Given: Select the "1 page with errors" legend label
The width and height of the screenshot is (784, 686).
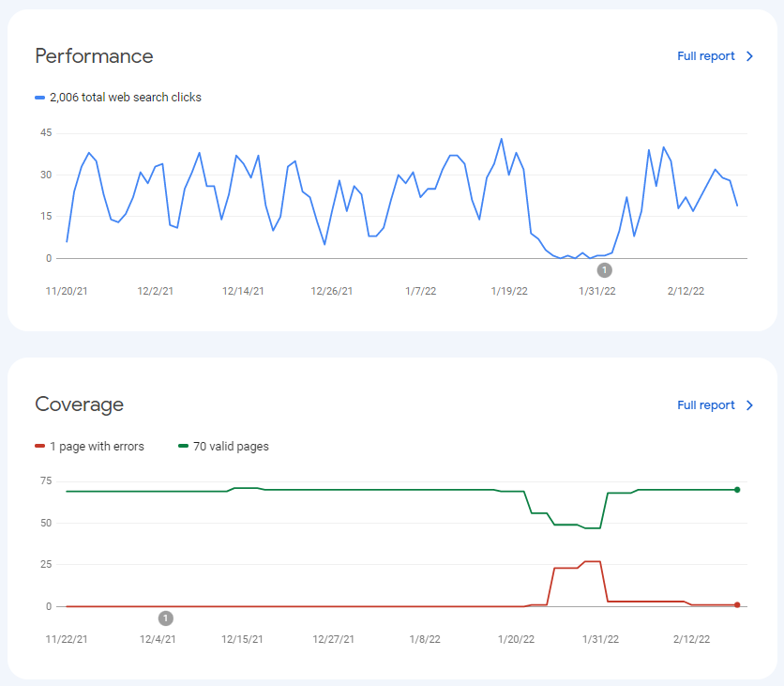Looking at the screenshot, I should pos(98,447).
